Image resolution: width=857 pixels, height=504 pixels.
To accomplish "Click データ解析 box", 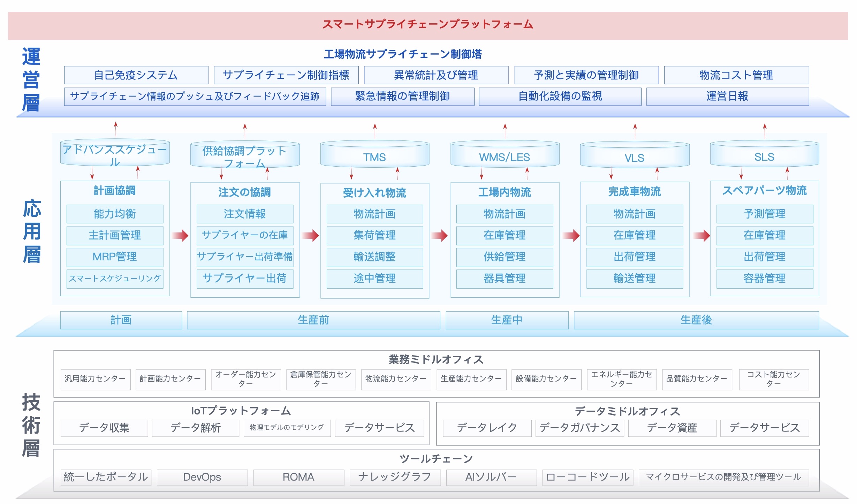I will [196, 428].
